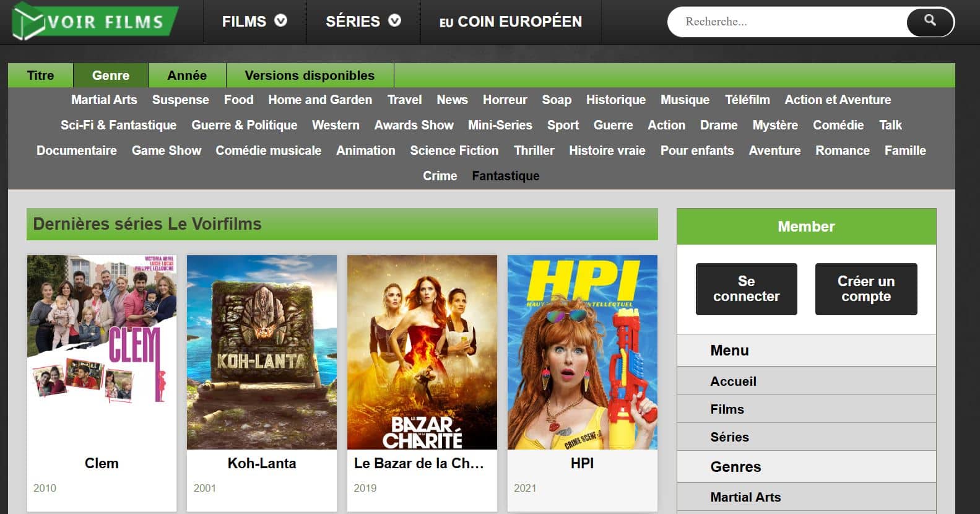Click the Voir Films logo
Viewport: 980px width, 514px height.
pyautogui.click(x=95, y=21)
